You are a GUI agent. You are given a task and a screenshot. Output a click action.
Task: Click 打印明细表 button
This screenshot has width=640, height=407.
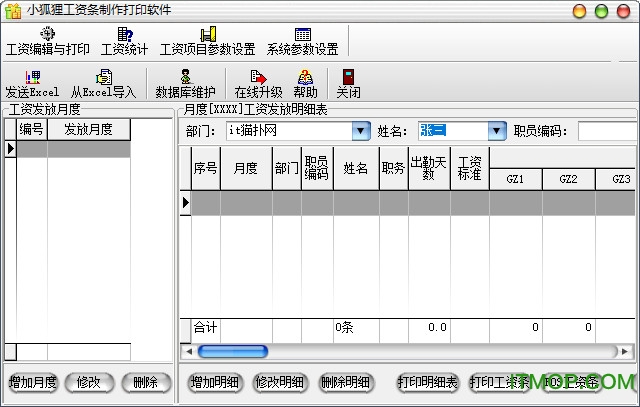(x=427, y=383)
